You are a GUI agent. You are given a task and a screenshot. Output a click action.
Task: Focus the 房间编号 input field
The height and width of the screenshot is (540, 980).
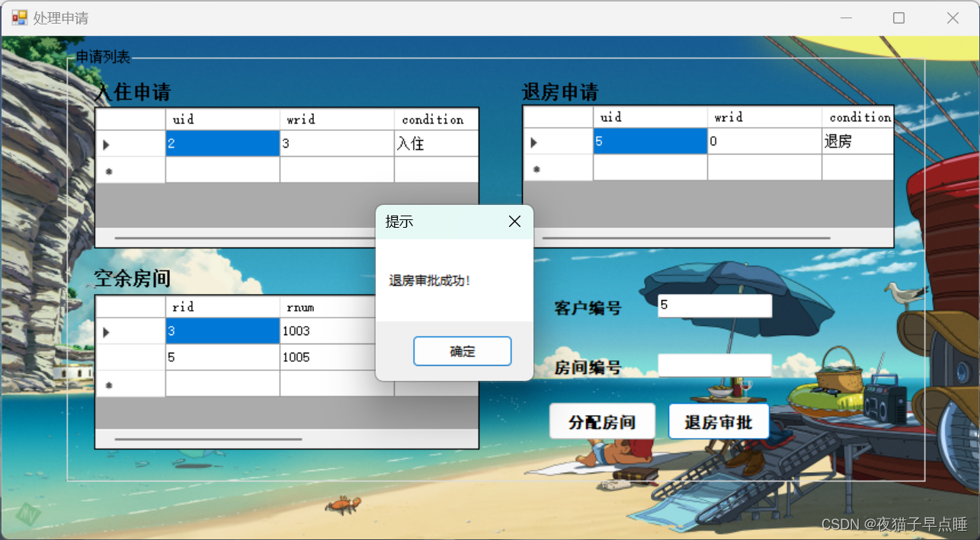click(x=715, y=365)
